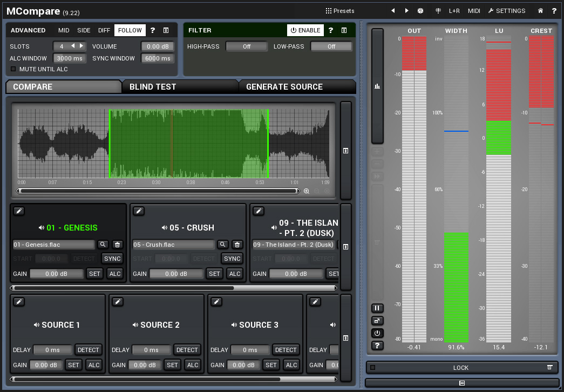Click the pencil edit icon on Source 2
This screenshot has height=392, width=564.
pos(118,302)
